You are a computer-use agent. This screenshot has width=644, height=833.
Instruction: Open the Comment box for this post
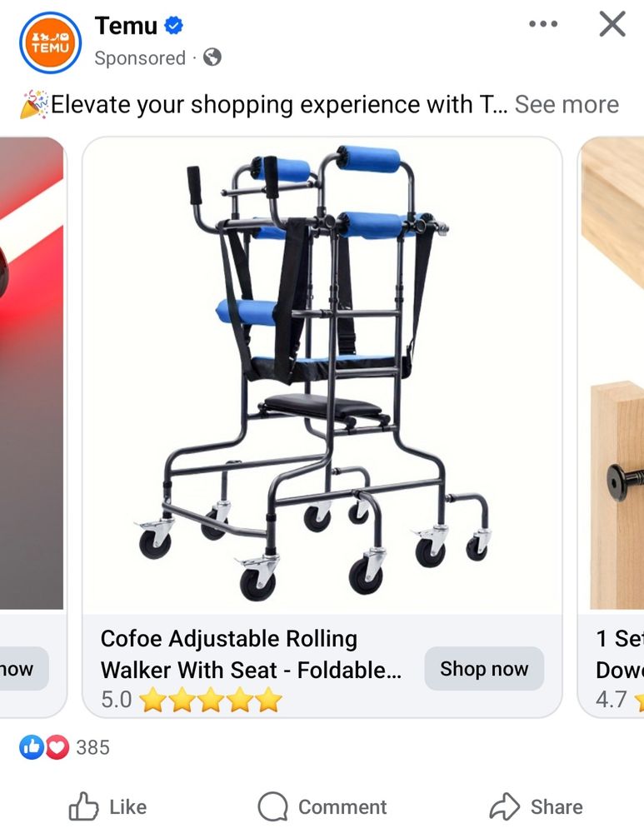(x=322, y=806)
